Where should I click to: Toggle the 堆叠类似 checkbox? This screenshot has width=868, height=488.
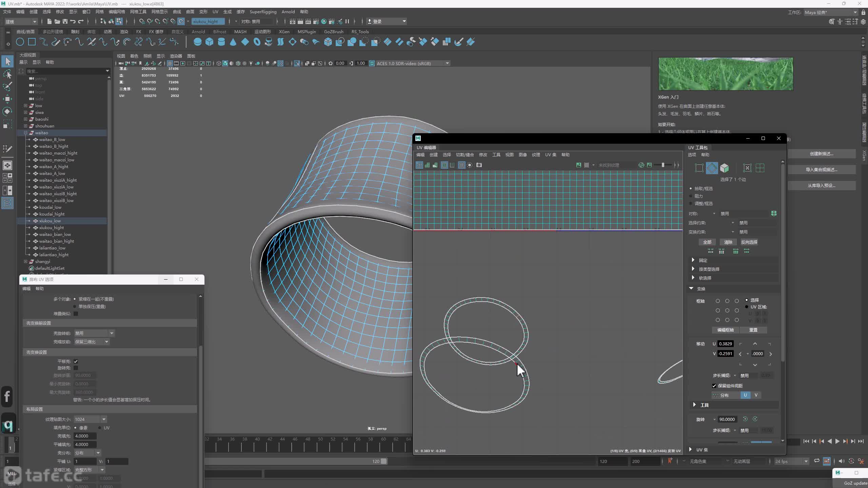coord(76,314)
